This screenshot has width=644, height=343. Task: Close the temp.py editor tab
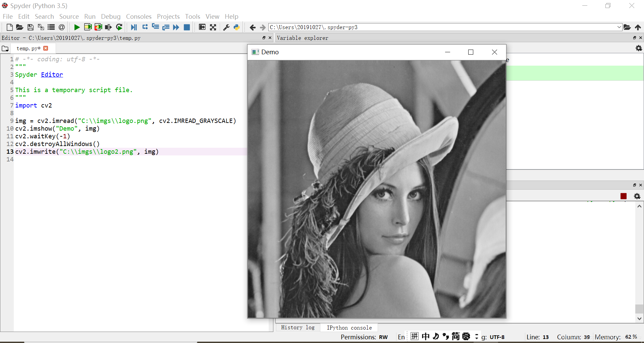pos(46,48)
